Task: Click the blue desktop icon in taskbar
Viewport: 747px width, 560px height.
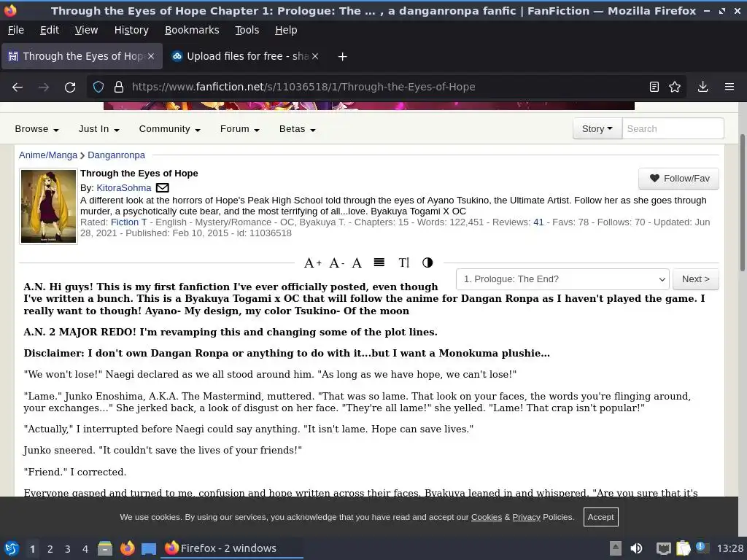Action: (x=149, y=549)
